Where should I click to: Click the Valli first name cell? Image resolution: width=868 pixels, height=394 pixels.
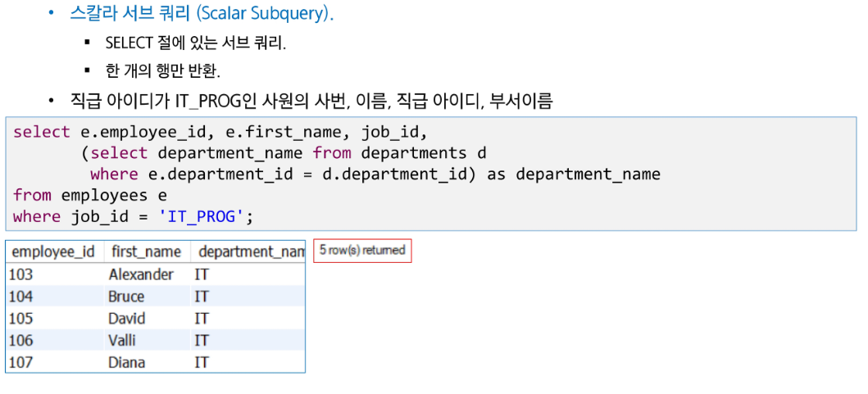[148, 340]
